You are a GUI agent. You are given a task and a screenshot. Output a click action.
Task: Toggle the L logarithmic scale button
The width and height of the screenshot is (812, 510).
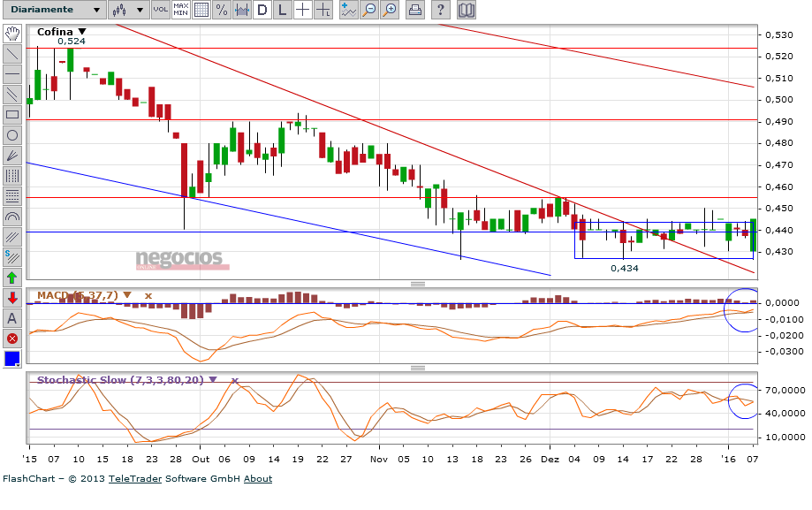[x=282, y=10]
